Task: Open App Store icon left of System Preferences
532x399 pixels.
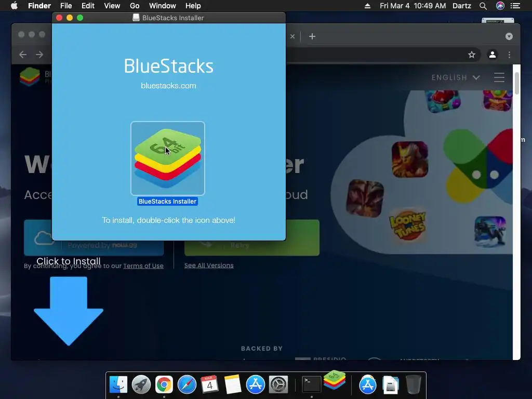Action: click(x=256, y=384)
